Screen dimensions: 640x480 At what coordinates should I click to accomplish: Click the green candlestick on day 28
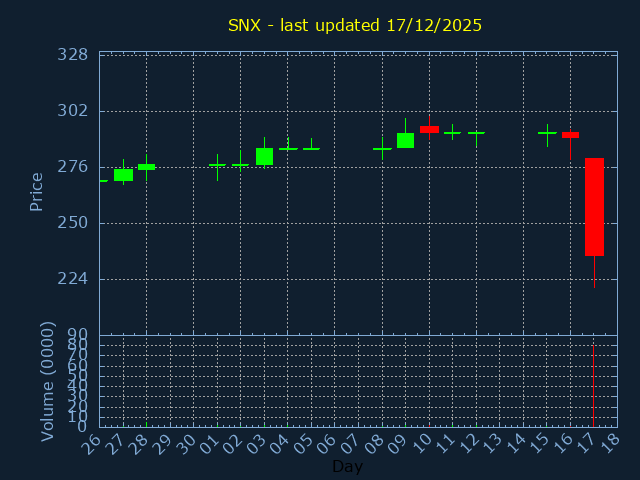pos(146,167)
